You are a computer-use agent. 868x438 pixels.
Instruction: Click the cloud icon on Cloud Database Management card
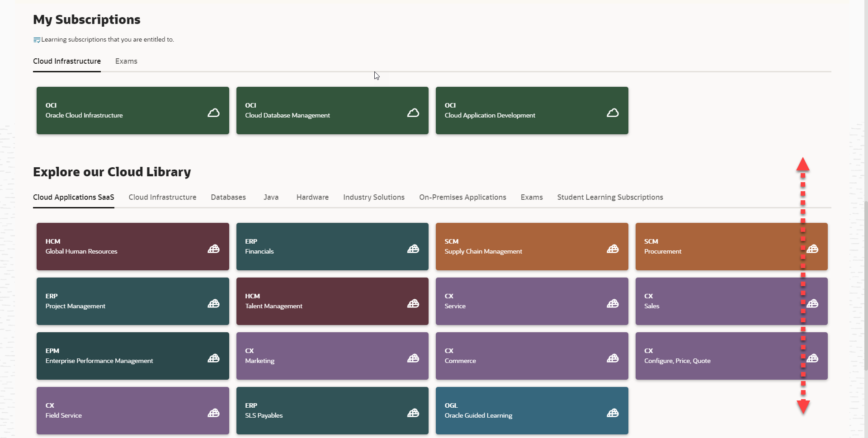tap(413, 113)
